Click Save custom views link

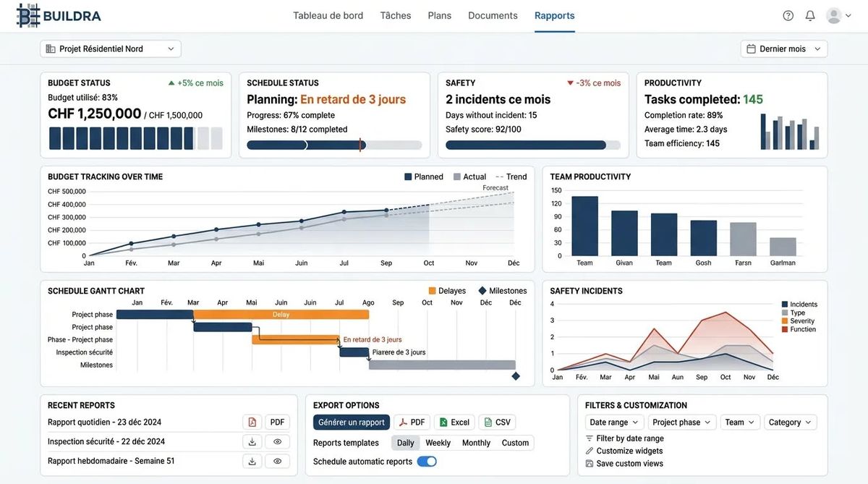tap(629, 464)
